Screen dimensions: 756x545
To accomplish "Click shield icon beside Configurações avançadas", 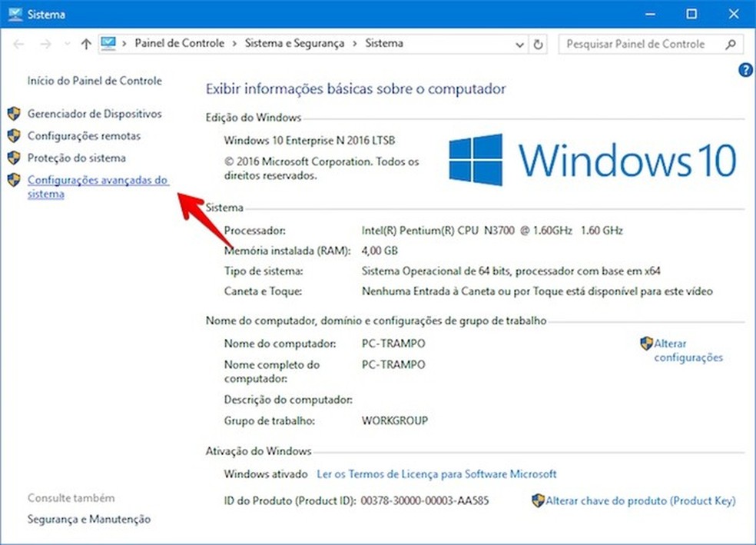I will click(14, 181).
